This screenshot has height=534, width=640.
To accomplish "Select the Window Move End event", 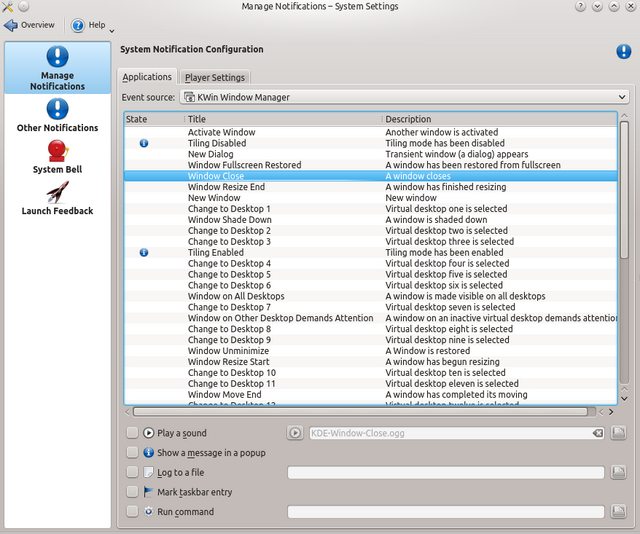I will tap(371, 394).
